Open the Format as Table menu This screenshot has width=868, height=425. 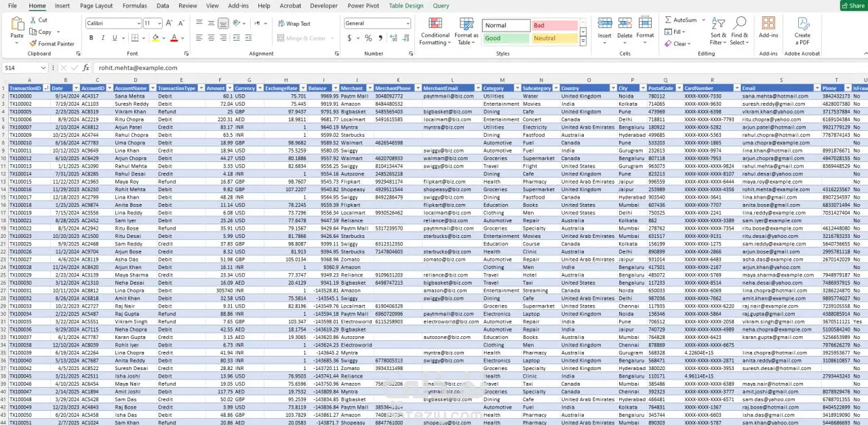point(466,31)
